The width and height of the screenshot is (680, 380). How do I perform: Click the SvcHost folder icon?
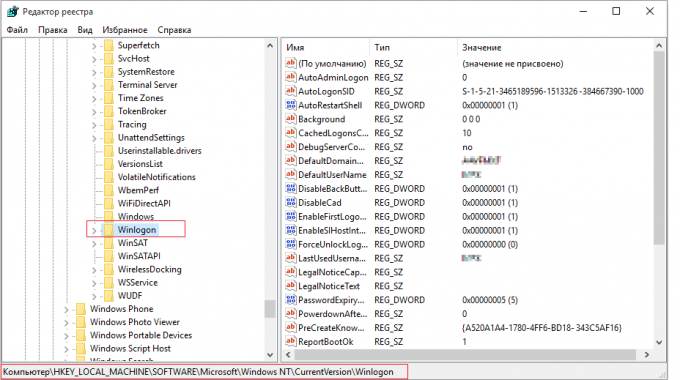pos(109,59)
